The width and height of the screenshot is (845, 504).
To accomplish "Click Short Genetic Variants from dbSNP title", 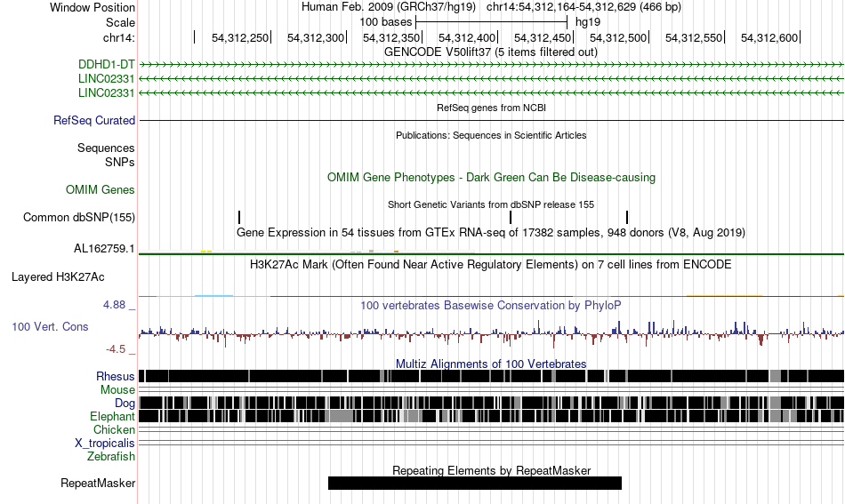I will [x=491, y=204].
